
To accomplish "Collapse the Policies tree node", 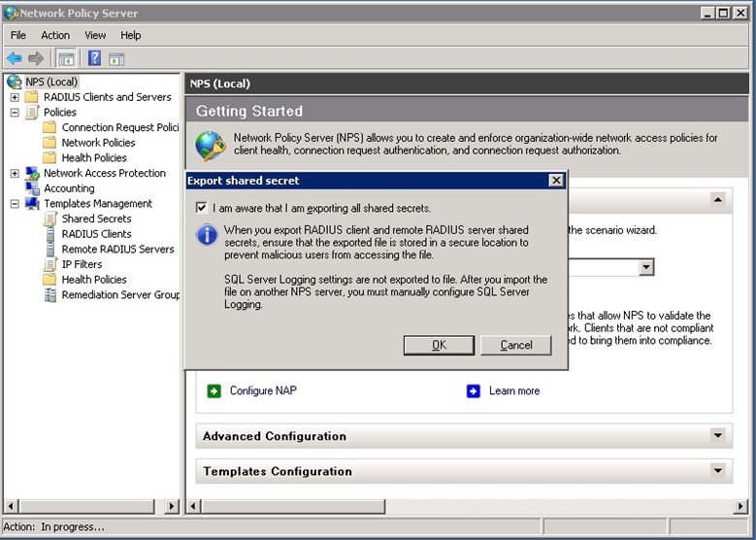I will click(x=15, y=113).
